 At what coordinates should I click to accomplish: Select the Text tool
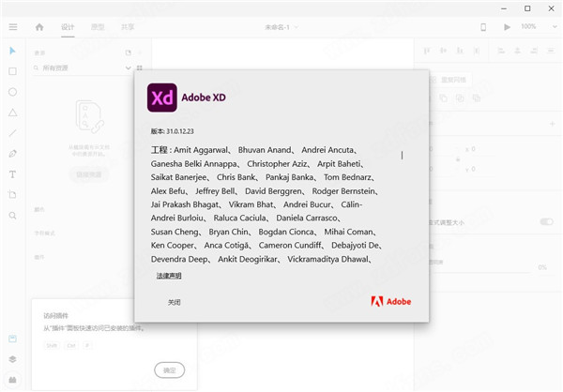(x=12, y=174)
